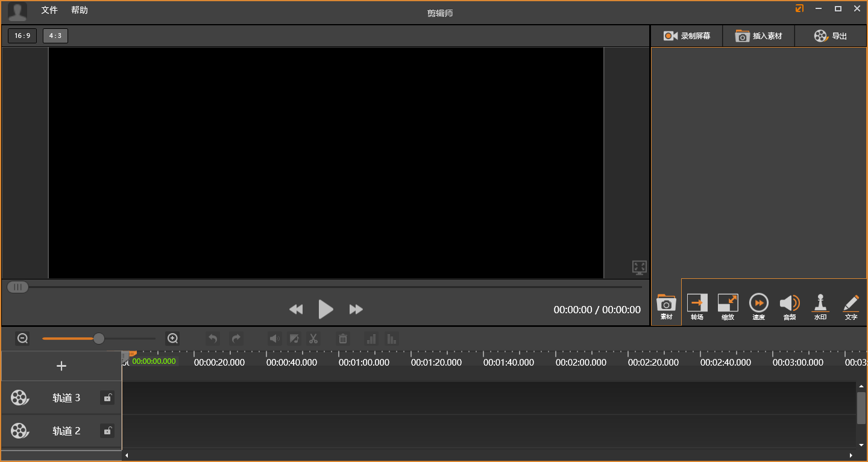Open the 缩放 zoom effect panel
The image size is (868, 462).
click(728, 306)
